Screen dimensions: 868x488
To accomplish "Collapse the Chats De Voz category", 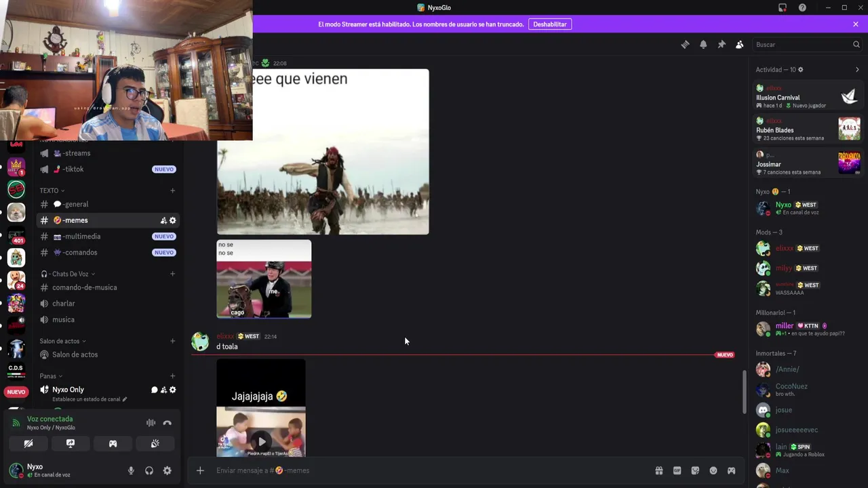I will [68, 274].
